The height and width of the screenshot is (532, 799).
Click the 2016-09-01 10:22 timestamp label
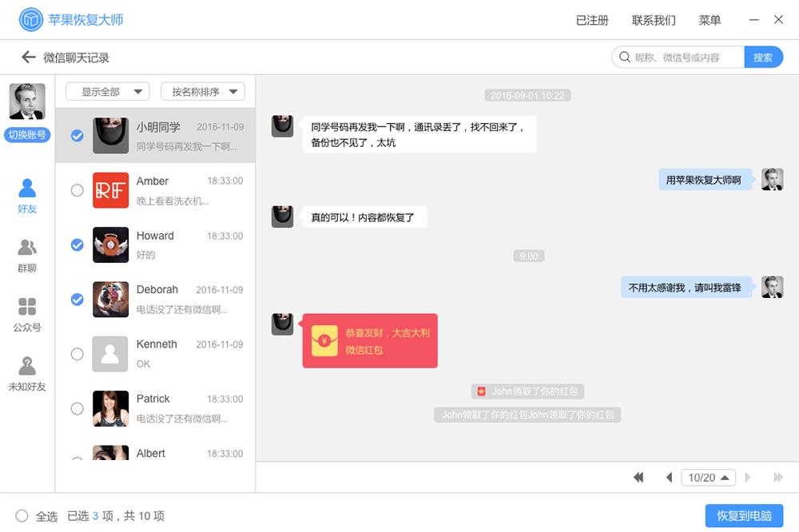[x=527, y=95]
